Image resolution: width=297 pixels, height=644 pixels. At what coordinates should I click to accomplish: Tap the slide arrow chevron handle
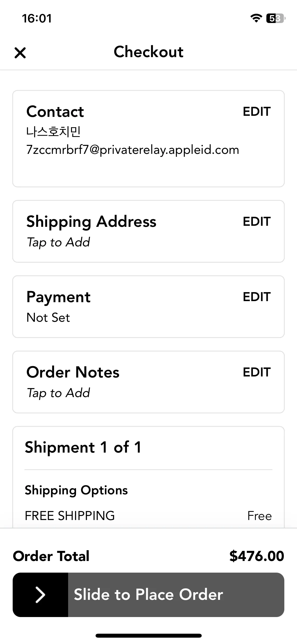coord(40,595)
